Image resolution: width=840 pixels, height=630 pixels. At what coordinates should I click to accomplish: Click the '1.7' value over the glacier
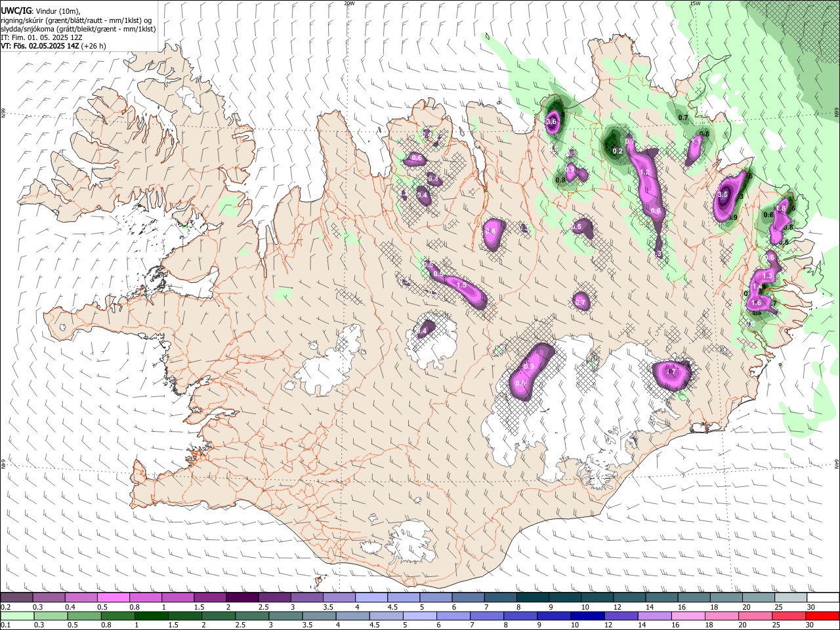(x=671, y=371)
